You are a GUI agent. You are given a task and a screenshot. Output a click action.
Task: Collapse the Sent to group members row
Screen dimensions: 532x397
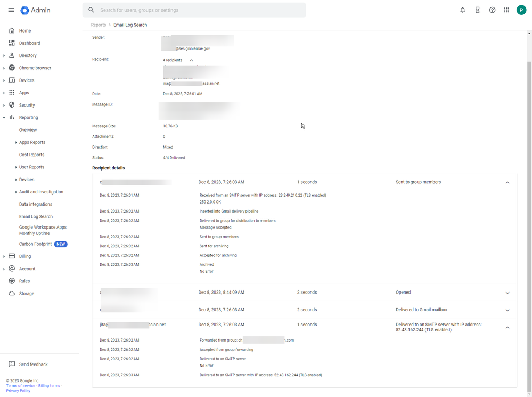pyautogui.click(x=508, y=182)
